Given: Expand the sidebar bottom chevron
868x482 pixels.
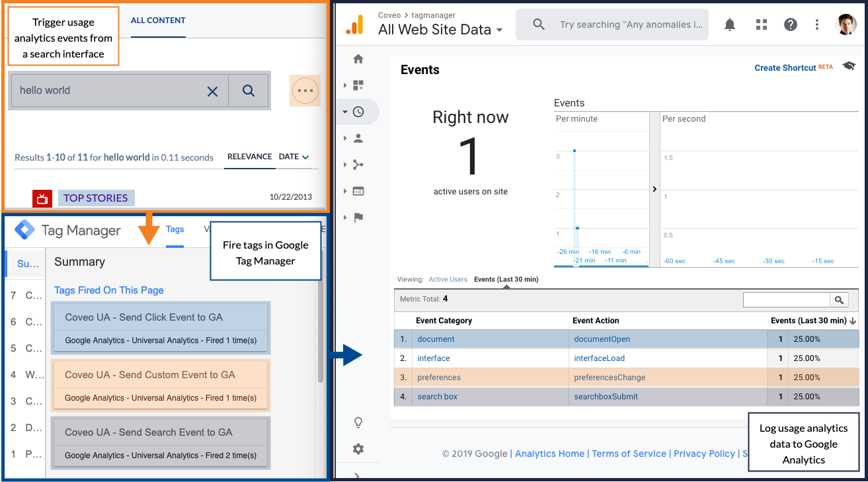Looking at the screenshot, I should (358, 475).
